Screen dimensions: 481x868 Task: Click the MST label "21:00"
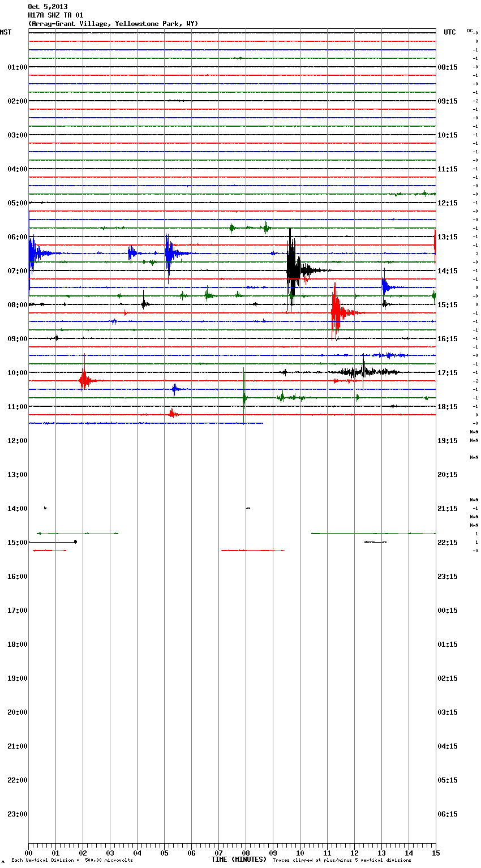pos(18,746)
